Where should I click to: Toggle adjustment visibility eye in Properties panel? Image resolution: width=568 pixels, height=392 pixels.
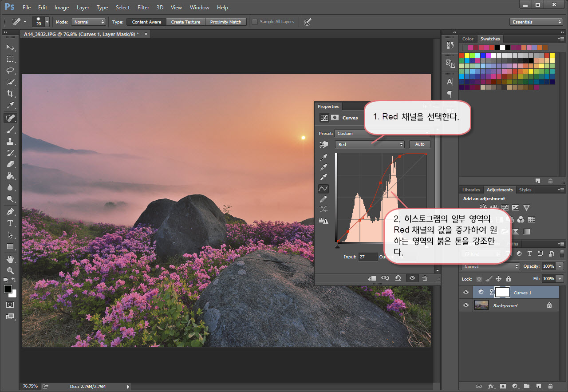tap(412, 278)
